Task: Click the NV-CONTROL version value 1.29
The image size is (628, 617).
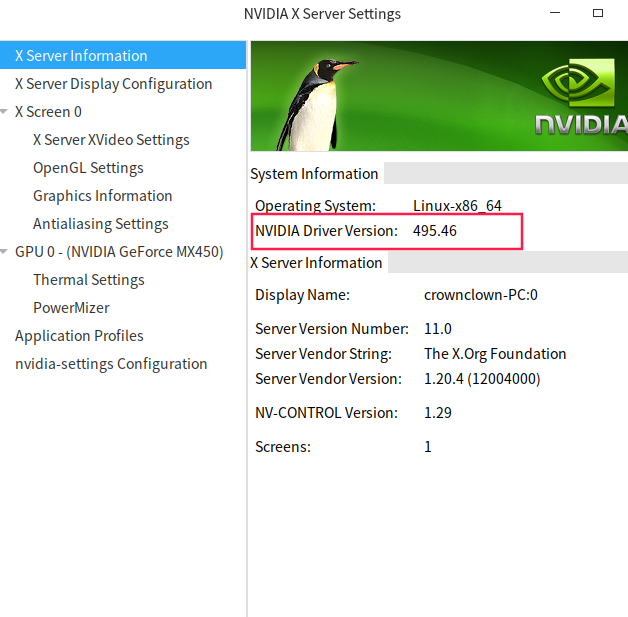Action: tap(438, 413)
